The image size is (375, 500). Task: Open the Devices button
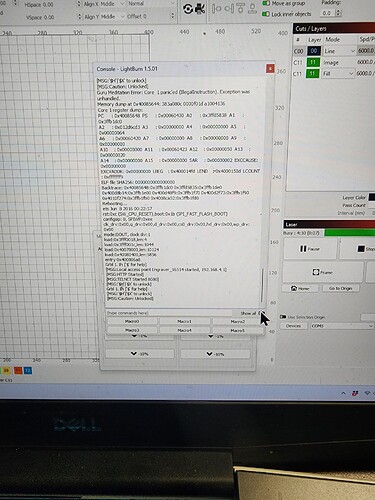coord(293,326)
